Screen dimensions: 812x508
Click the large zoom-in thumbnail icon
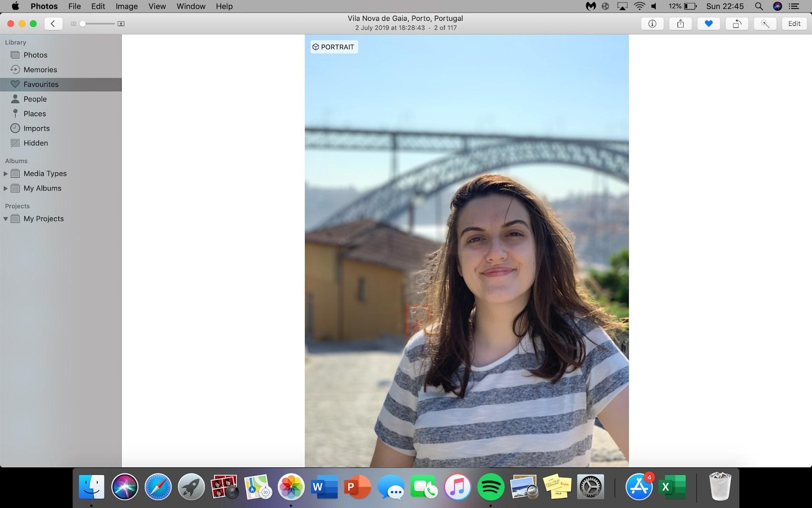[x=121, y=24]
